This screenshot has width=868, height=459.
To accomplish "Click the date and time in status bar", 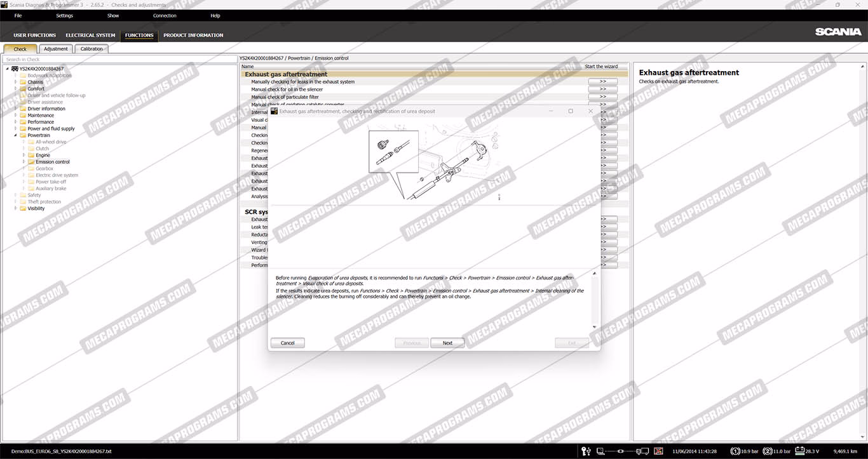I will pyautogui.click(x=695, y=451).
